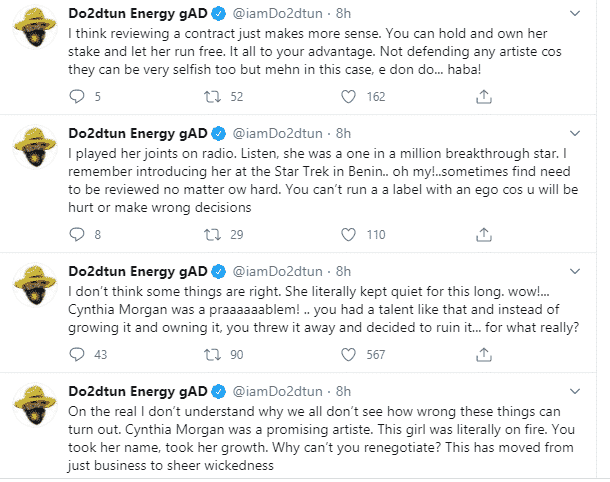610x482 pixels.
Task: Share the tweet about reviewing a contract
Action: (x=482, y=97)
